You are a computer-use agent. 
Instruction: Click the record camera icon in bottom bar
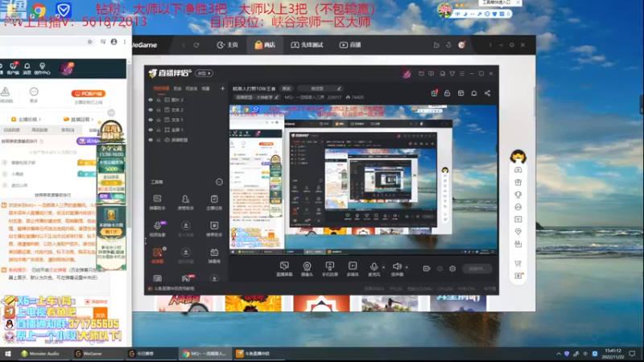tap(427, 269)
